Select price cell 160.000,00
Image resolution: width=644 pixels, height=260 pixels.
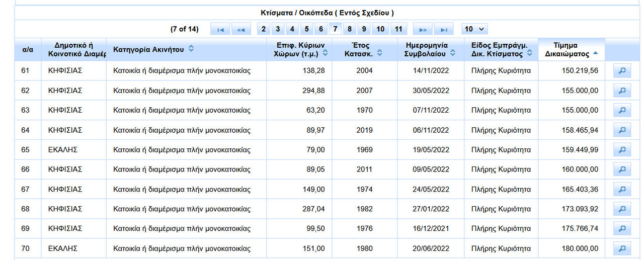pos(572,169)
